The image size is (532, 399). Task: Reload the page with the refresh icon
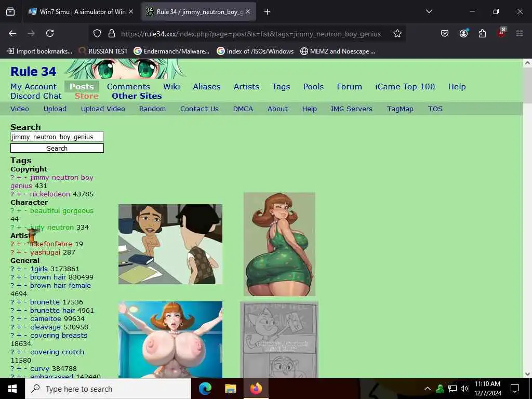(50, 33)
